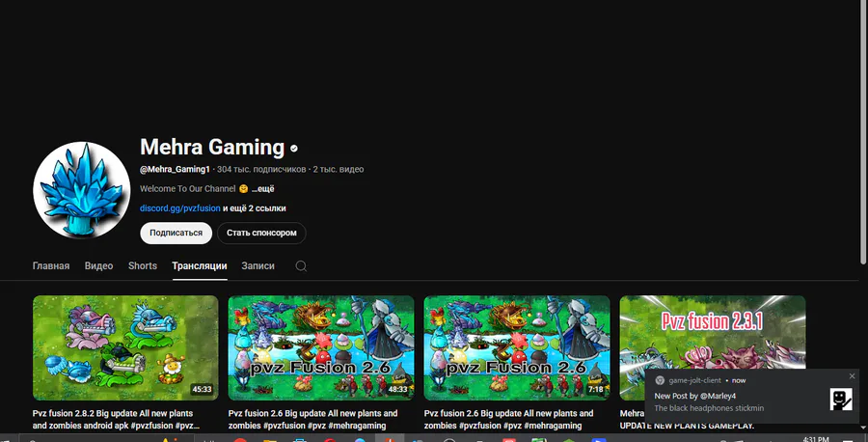The height and width of the screenshot is (442, 868).
Task: Click the "2 тыс. видео" count text
Action: click(339, 170)
